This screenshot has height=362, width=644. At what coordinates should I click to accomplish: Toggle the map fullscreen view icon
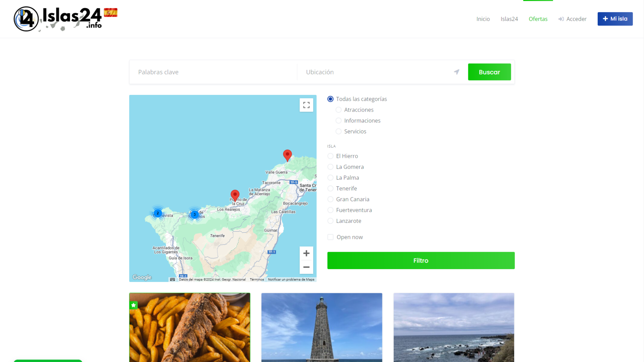click(306, 105)
